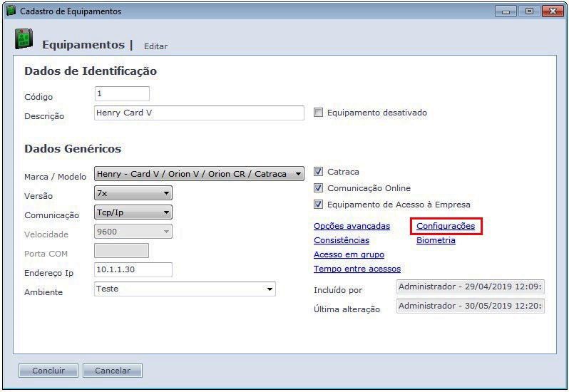Open Tempo entre acessos link
569x392 pixels.
click(x=357, y=269)
